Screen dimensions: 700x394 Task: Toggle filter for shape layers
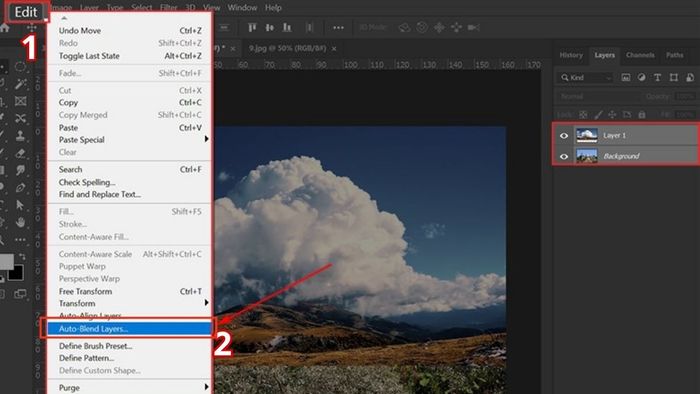click(674, 78)
